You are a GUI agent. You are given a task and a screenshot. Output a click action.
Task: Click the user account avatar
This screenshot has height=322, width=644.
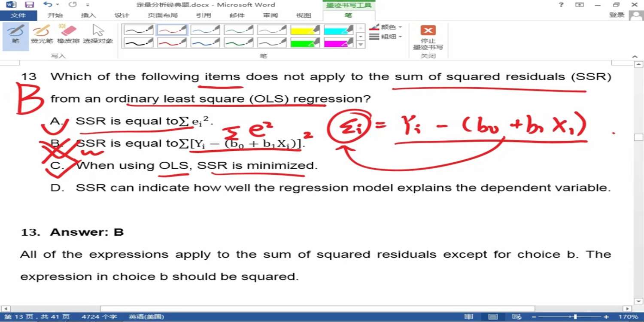tap(636, 15)
